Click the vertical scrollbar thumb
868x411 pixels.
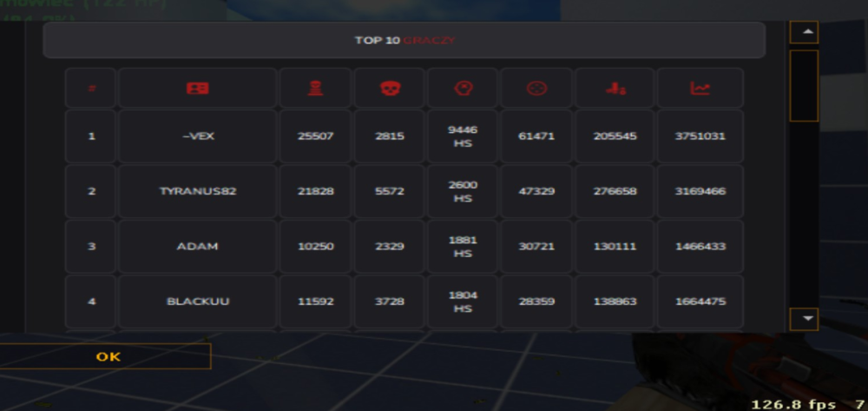pyautogui.click(x=804, y=86)
